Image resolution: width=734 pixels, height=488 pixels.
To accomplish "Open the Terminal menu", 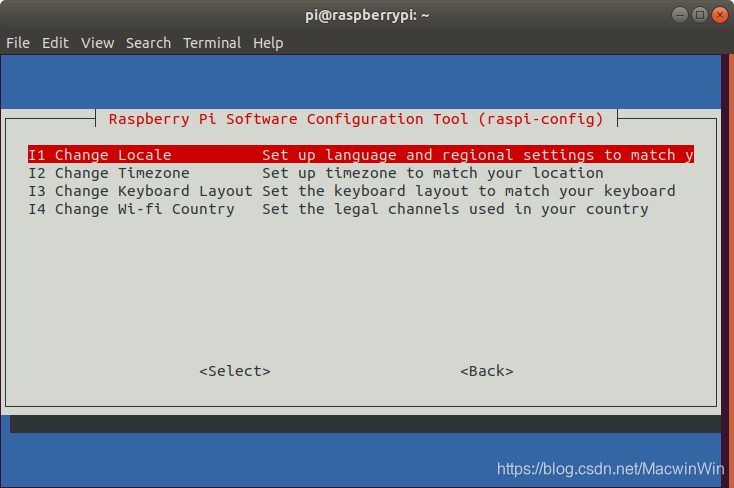I will pos(212,43).
